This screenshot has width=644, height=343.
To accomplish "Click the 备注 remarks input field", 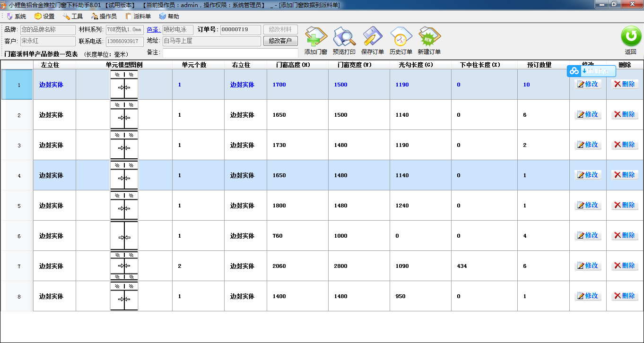I will 230,52.
